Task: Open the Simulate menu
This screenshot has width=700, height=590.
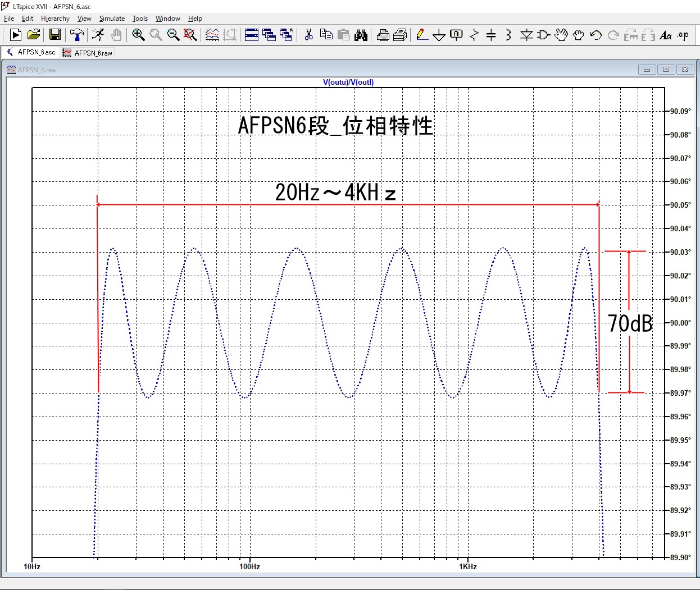Action: pyautogui.click(x=112, y=19)
